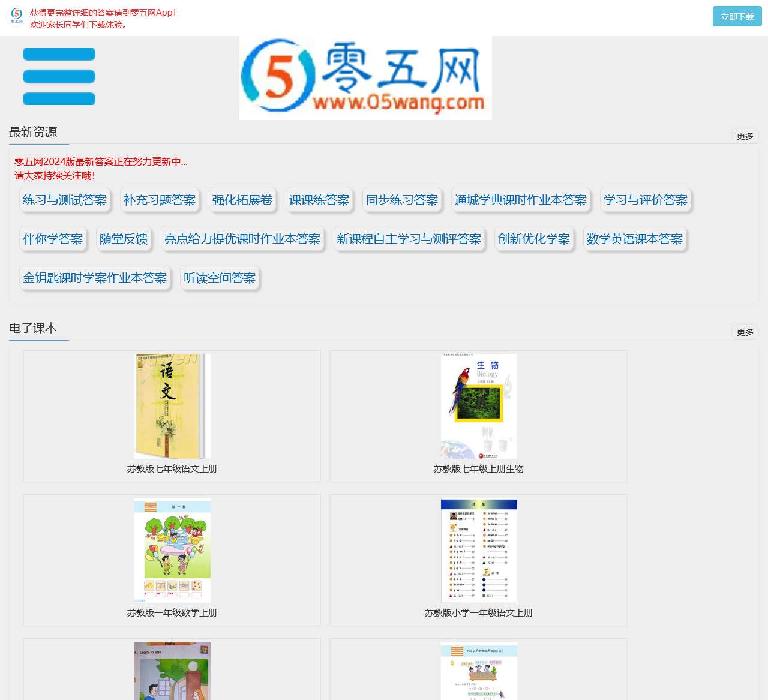Open the 更多 link beside 最新资源
Screen dimensions: 768x700
pyautogui.click(x=746, y=136)
